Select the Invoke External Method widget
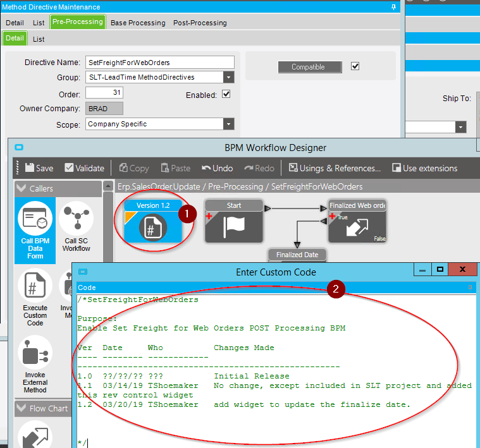The image size is (480, 448). point(35,365)
